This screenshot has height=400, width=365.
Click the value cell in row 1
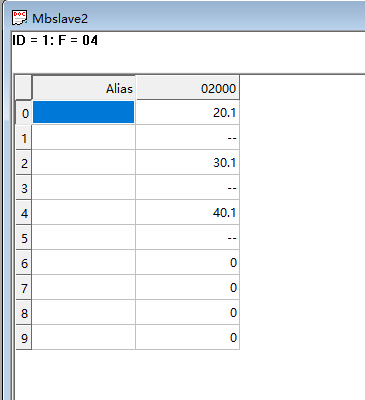click(x=187, y=137)
